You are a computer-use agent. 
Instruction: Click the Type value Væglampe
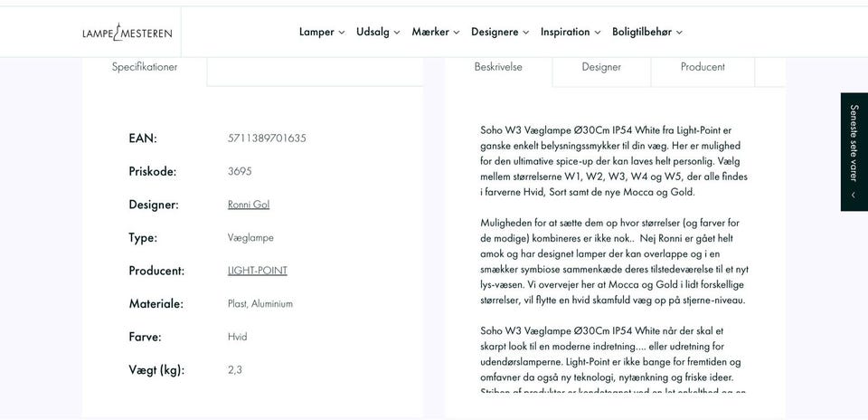point(250,238)
